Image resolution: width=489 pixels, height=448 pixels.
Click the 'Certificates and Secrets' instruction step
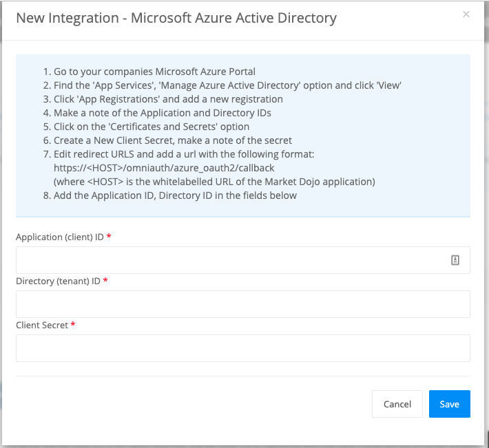tap(152, 127)
